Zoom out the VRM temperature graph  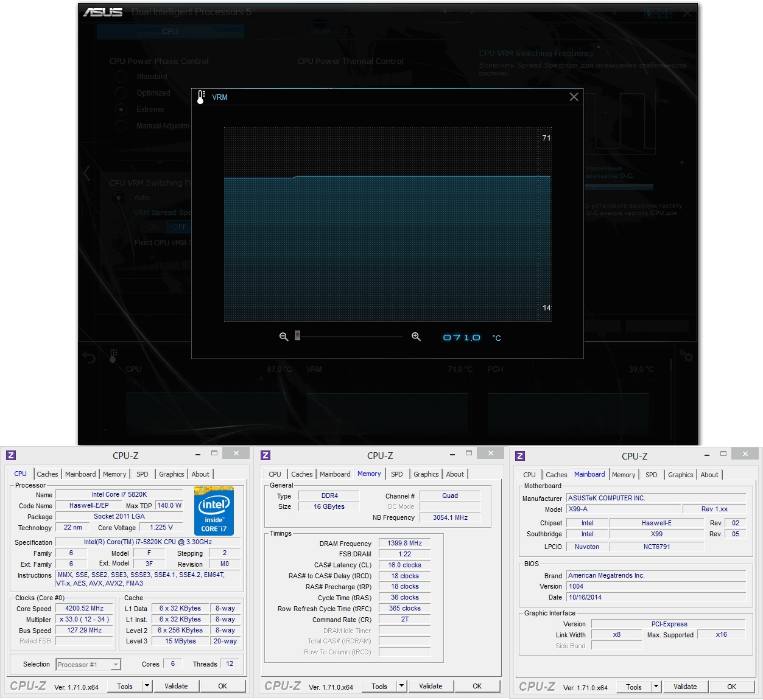(x=283, y=337)
